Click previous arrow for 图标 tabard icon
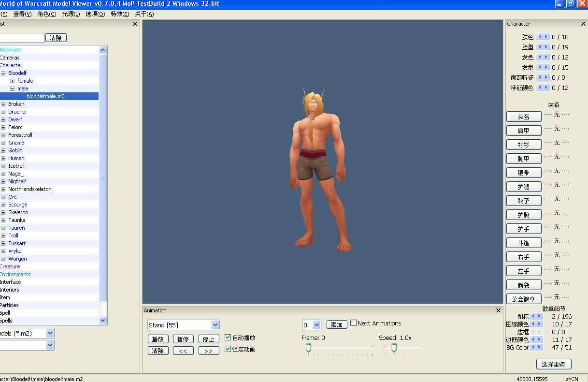The image size is (588, 382). click(x=533, y=316)
